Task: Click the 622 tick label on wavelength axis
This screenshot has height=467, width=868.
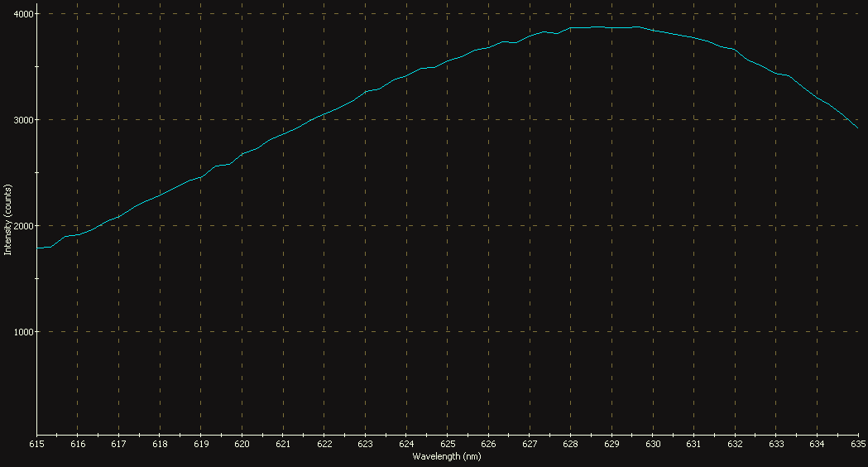Action: [324, 445]
